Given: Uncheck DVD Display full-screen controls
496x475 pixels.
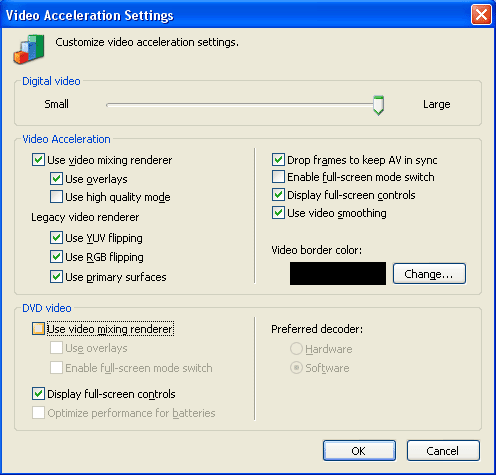Looking at the screenshot, I should click(x=38, y=394).
